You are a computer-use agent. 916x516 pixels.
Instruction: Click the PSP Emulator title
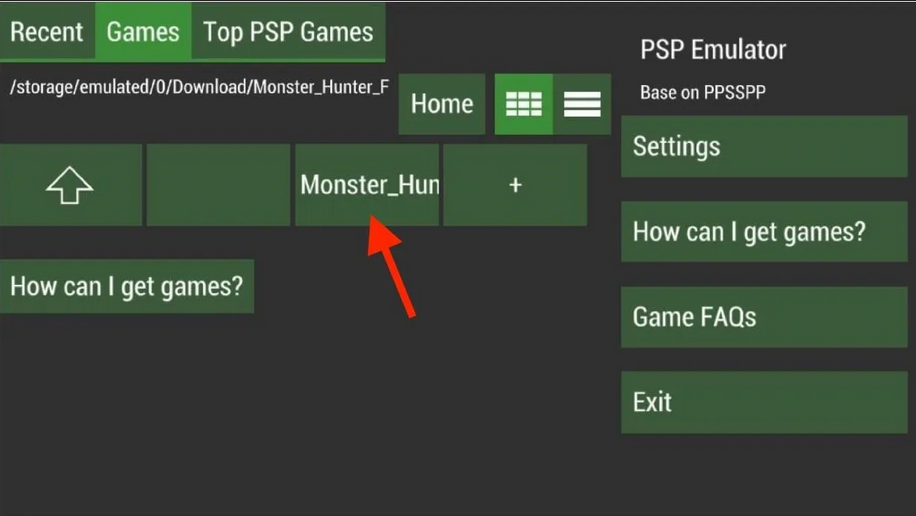(x=713, y=50)
